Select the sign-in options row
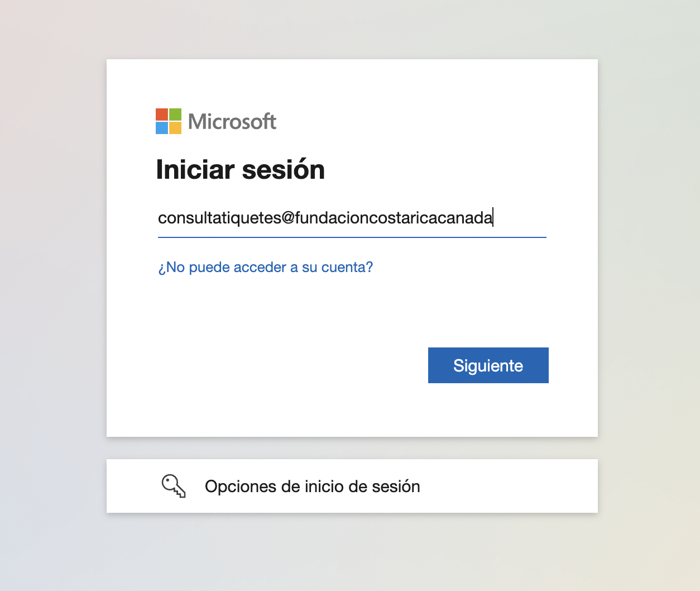Image resolution: width=700 pixels, height=591 pixels. [352, 486]
